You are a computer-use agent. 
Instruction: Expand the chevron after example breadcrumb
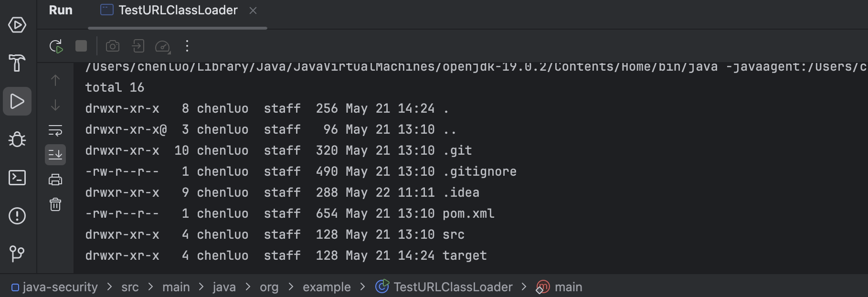[362, 286]
